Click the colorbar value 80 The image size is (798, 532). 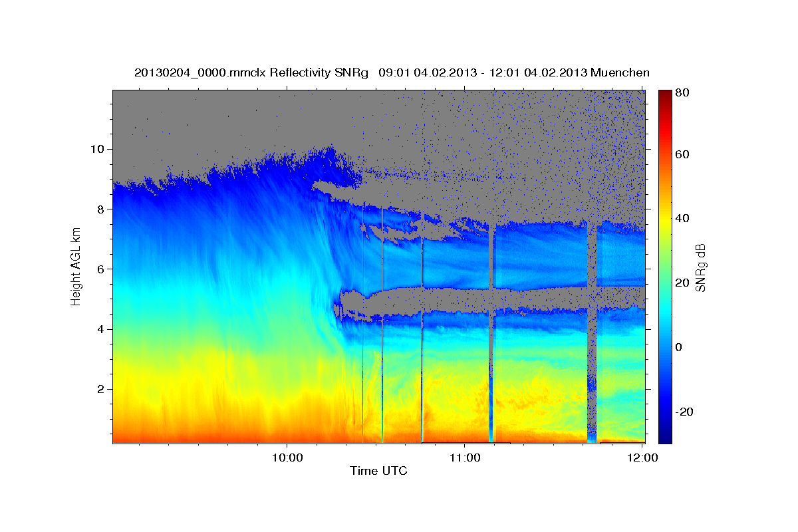coord(682,92)
